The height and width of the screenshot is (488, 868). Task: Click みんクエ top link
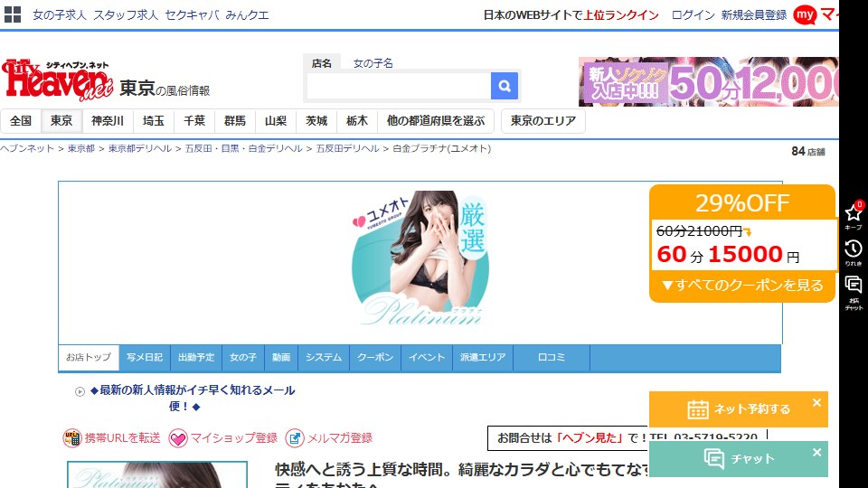[247, 15]
